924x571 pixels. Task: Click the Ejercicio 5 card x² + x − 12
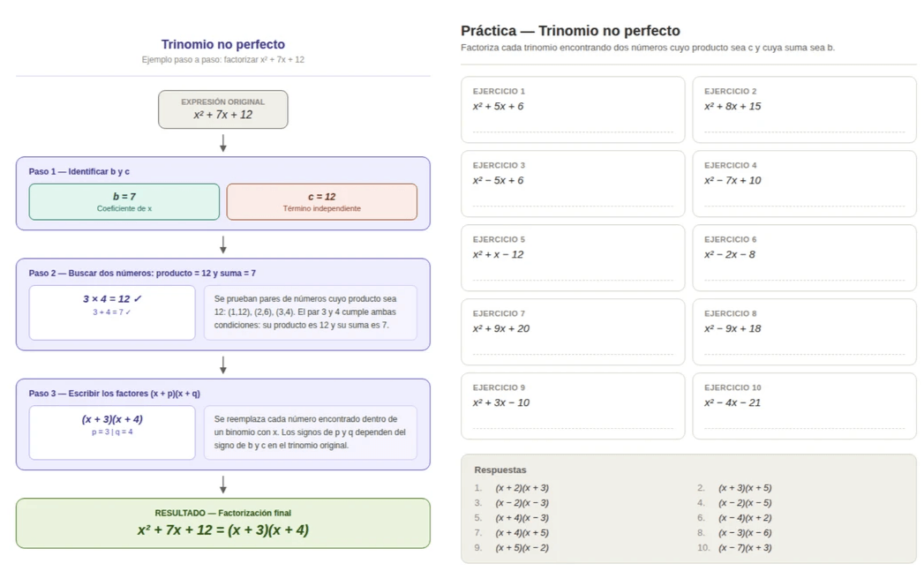coord(573,258)
